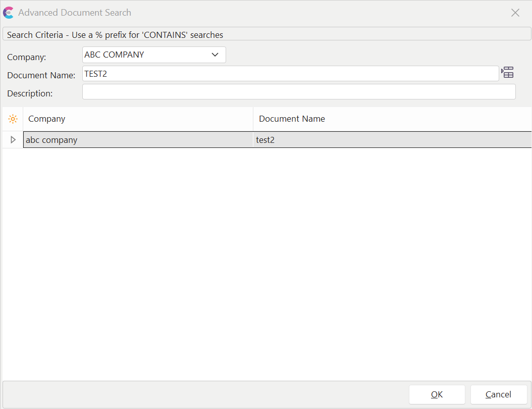Screen dimensions: 532x409
Task: Click the Search Criteria header bar
Action: coord(267,35)
